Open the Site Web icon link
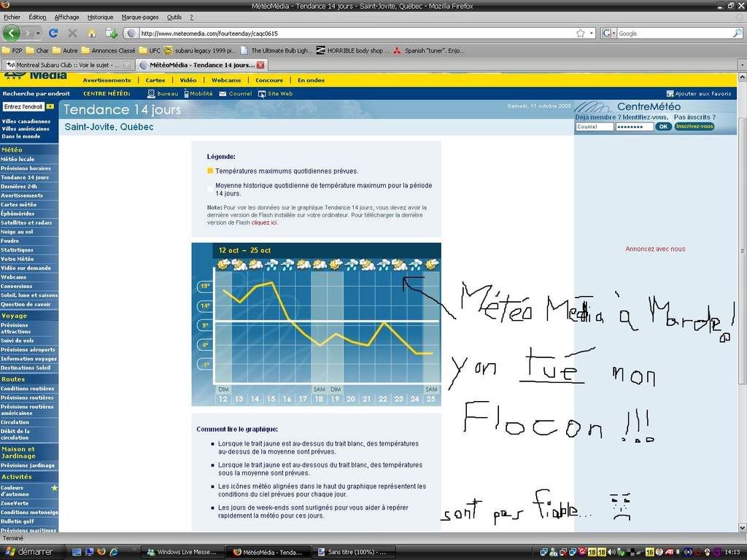Viewport: 747px width, 560px height. tap(262, 94)
